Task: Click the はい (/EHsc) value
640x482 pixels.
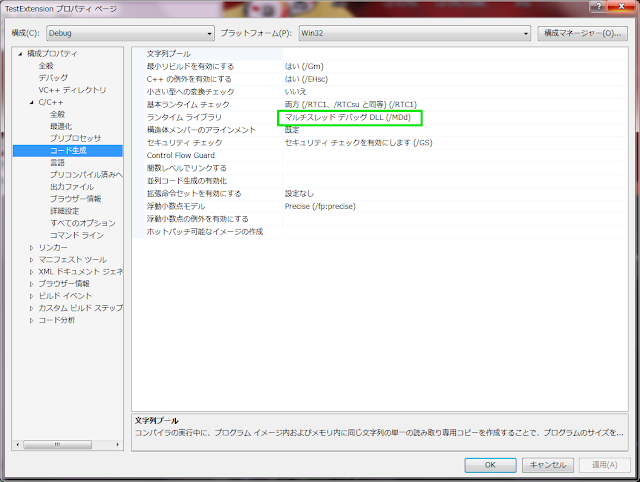Action: tap(306, 79)
